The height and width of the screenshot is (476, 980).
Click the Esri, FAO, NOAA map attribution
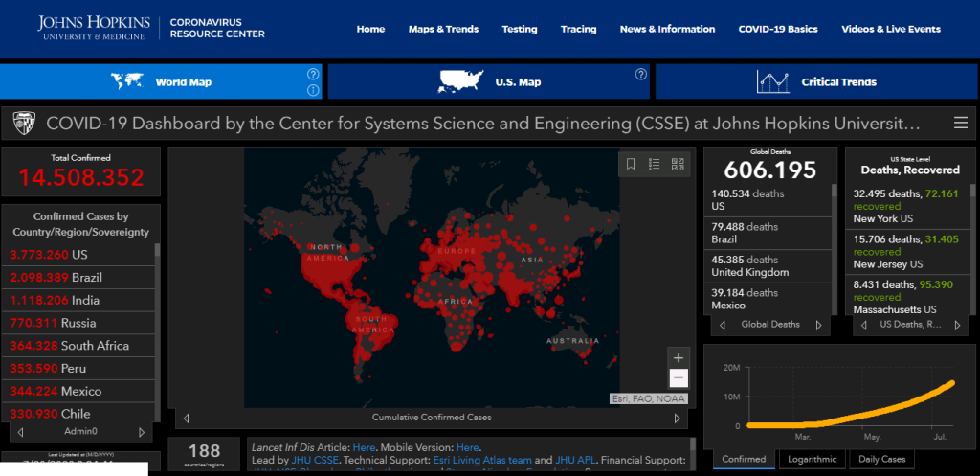648,398
